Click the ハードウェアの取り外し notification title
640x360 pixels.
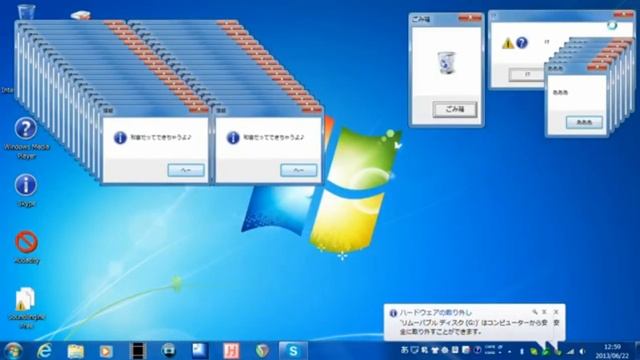[x=436, y=313]
